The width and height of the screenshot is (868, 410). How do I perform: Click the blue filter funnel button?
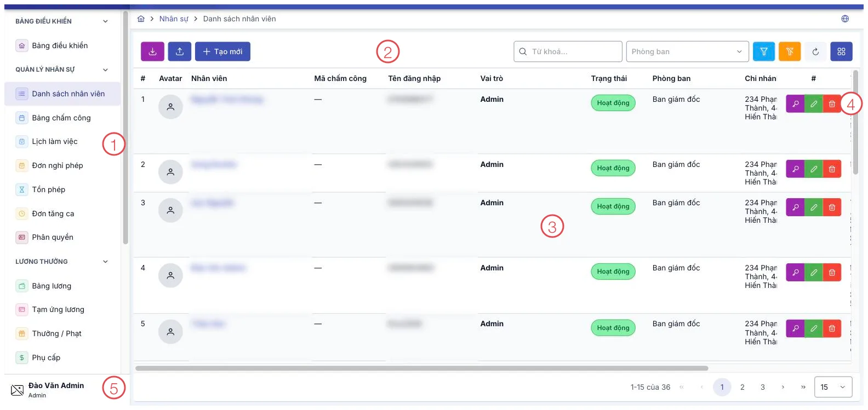pyautogui.click(x=764, y=51)
